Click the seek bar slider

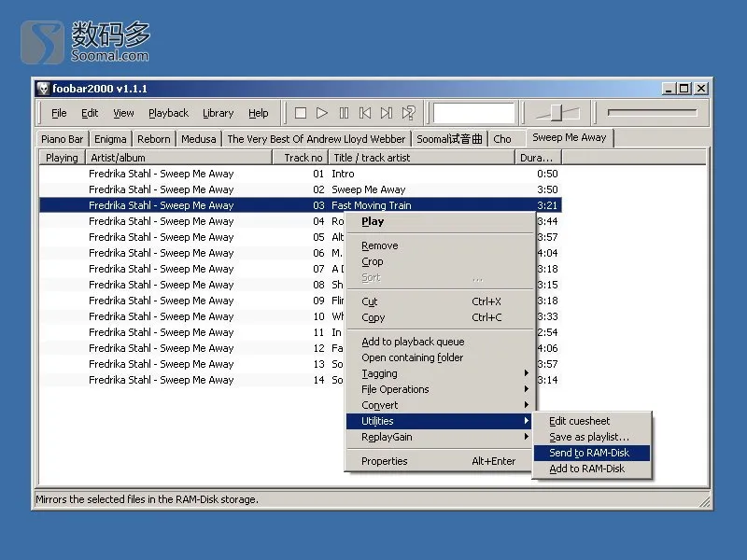[x=652, y=113]
